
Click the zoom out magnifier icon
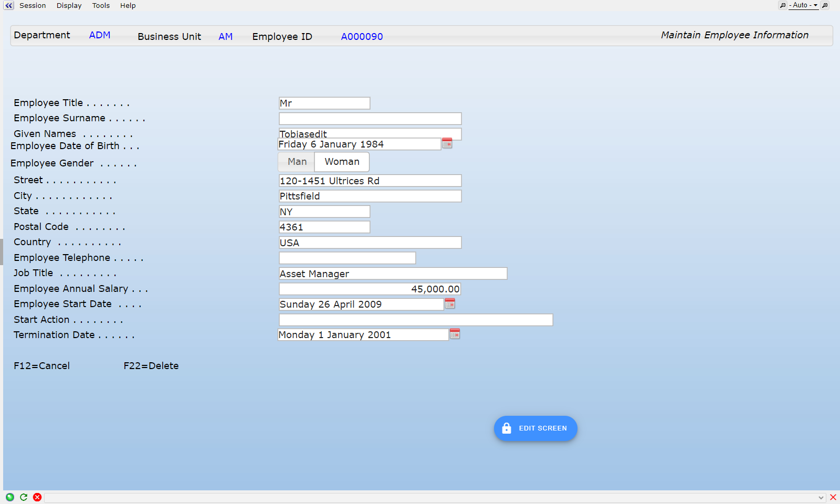point(783,5)
